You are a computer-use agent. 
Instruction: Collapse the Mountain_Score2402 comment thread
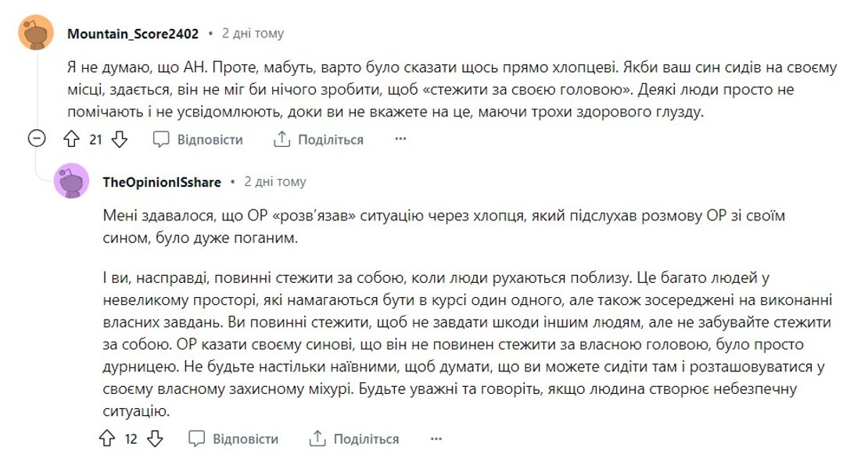(36, 139)
